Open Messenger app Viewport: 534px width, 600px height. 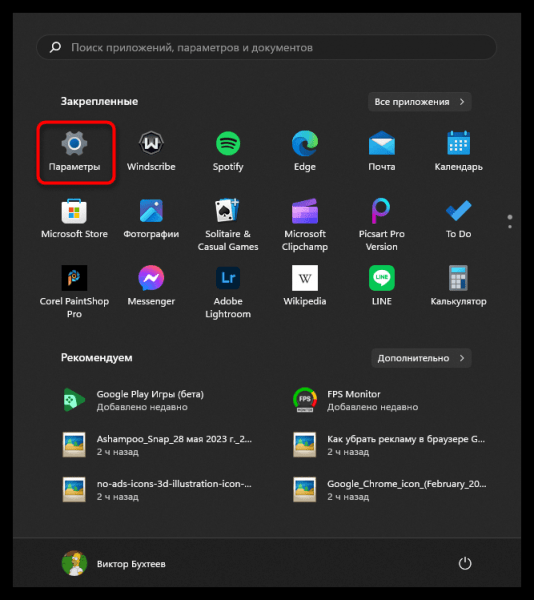tap(151, 286)
